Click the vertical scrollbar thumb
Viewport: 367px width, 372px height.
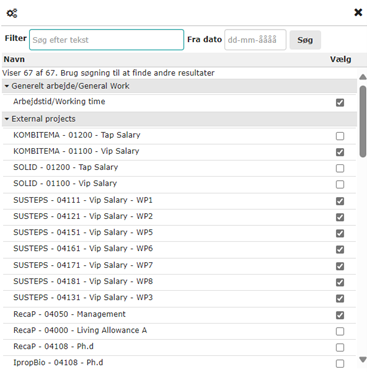click(363, 121)
